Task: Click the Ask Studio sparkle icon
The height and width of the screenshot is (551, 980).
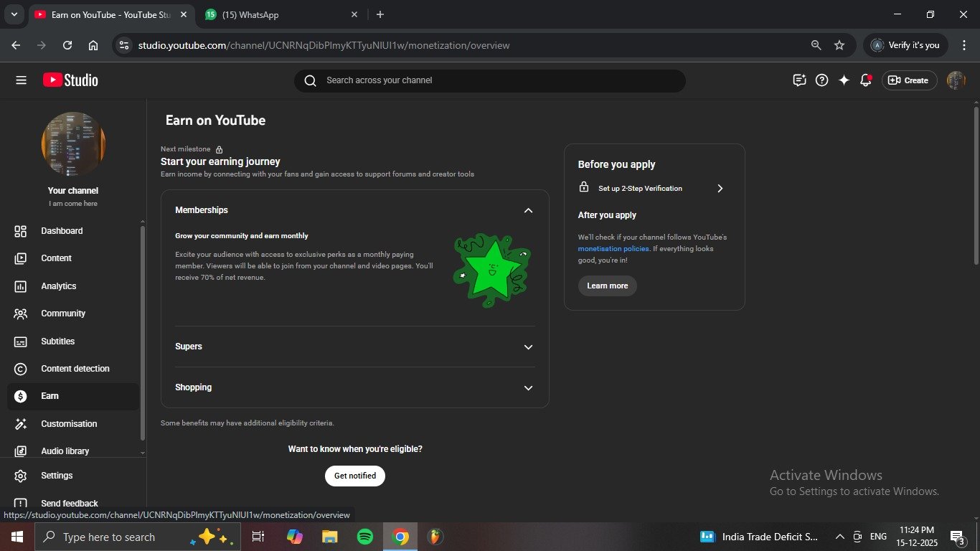Action: [844, 80]
